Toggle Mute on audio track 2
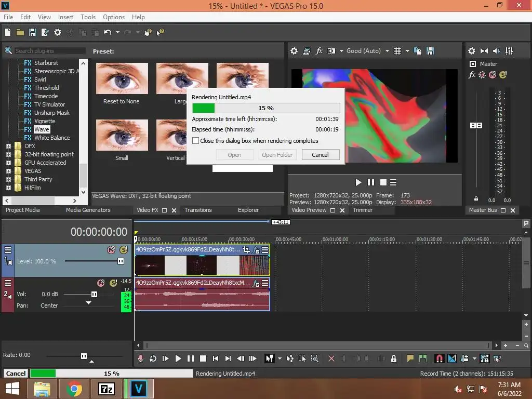532x399 pixels. click(x=101, y=283)
